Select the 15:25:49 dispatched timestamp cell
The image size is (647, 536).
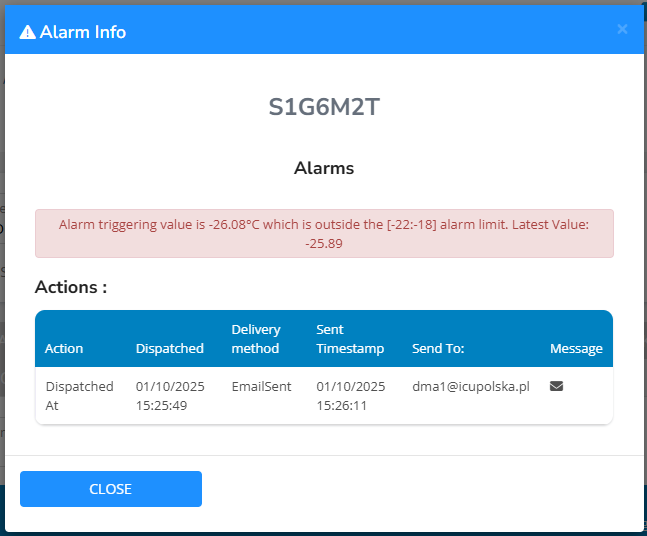click(170, 396)
